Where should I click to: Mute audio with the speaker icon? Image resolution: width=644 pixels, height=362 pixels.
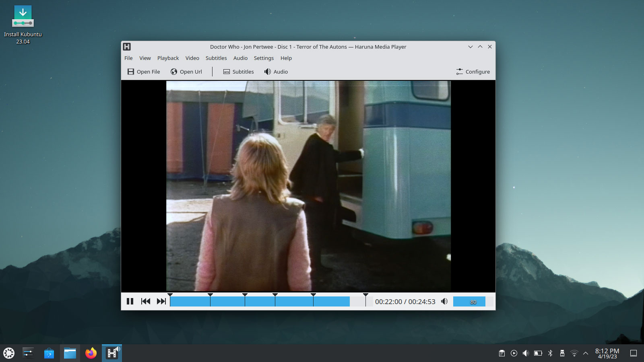pos(444,301)
